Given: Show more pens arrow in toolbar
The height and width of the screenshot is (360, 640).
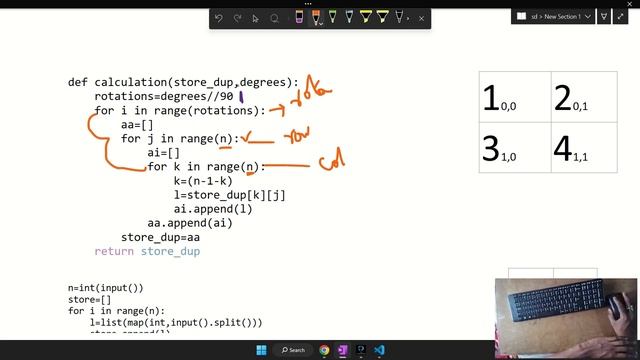Looking at the screenshot, I should coord(408,18).
